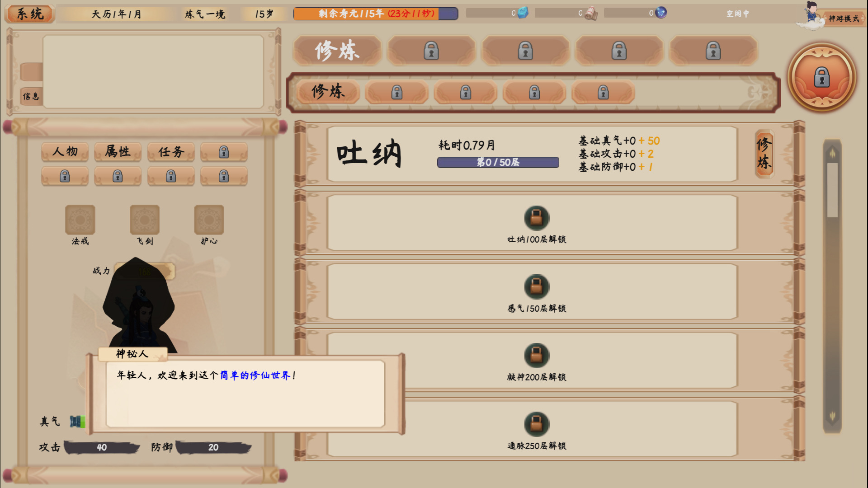This screenshot has width=868, height=488.
Task: Click the blue spirit stone currency icon
Action: [x=523, y=12]
